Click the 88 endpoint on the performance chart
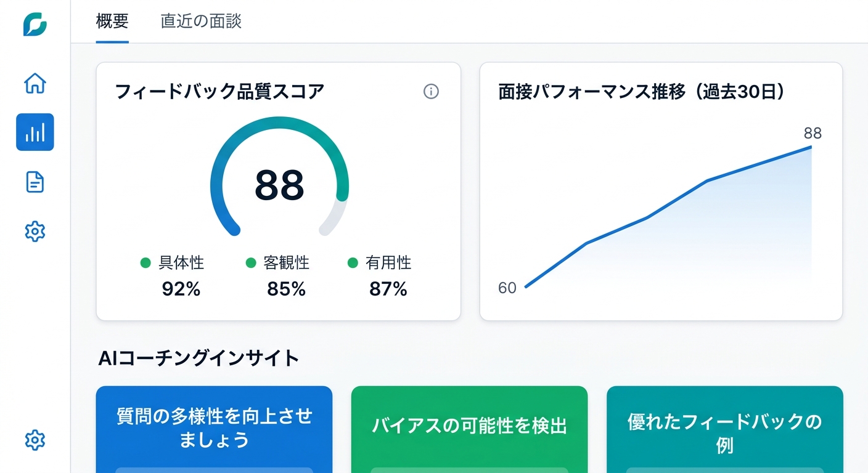Viewport: 868px width, 473px height. pos(813,133)
